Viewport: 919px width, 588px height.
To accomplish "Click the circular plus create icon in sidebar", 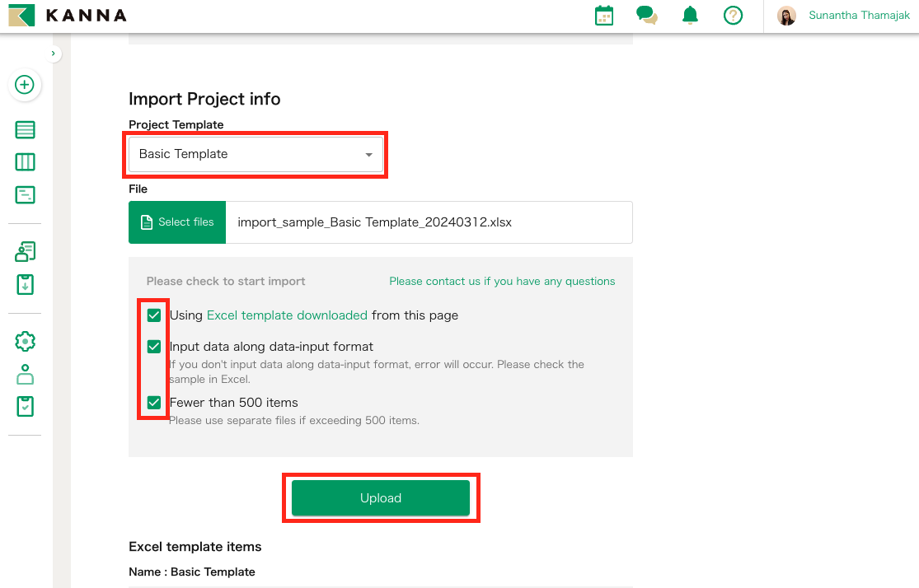I will [x=25, y=85].
